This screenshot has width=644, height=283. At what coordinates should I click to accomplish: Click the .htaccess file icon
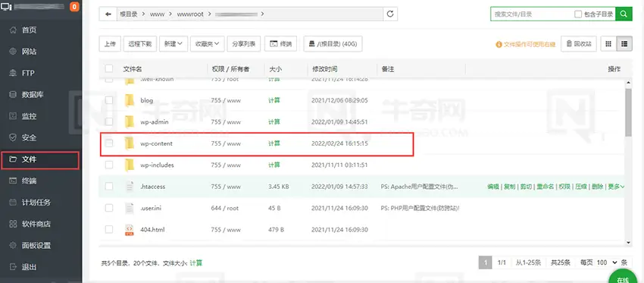130,187
